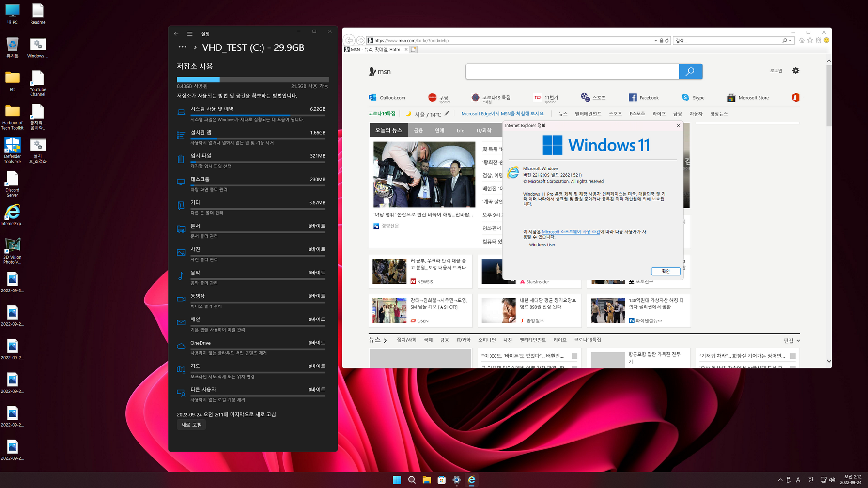This screenshot has width=868, height=488.
Task: Open the Internet Explorer tools gear
Action: click(818, 41)
